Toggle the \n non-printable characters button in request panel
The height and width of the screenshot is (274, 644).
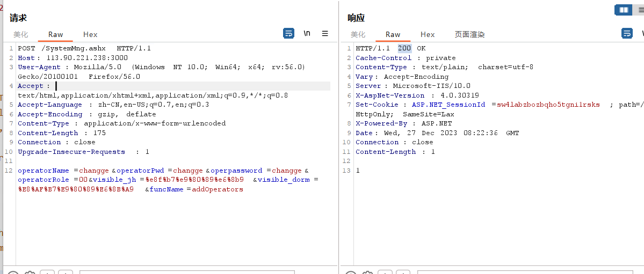click(x=307, y=34)
